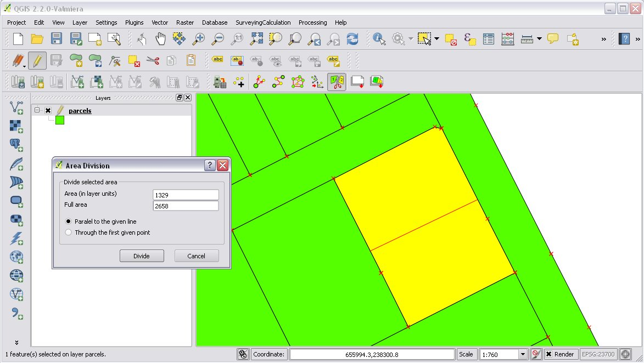The width and height of the screenshot is (644, 363).
Task: Select 'Through the first given point' option
Action: point(69,232)
